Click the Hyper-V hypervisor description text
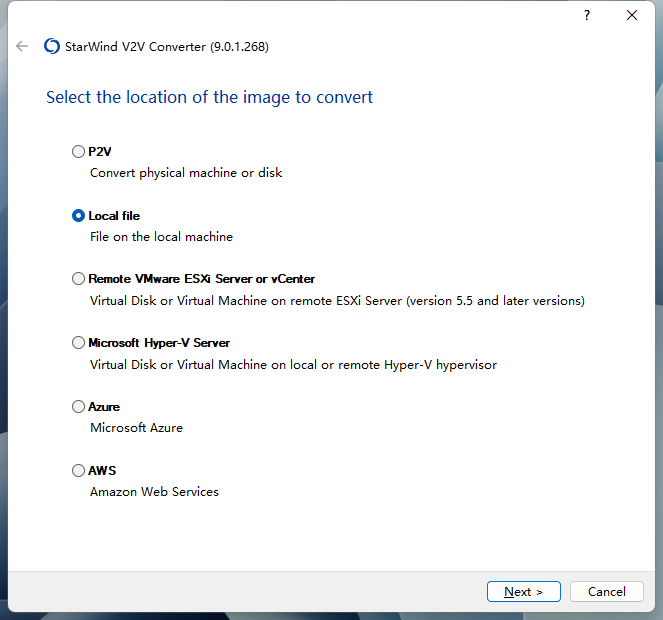This screenshot has width=663, height=620. pyautogui.click(x=293, y=365)
